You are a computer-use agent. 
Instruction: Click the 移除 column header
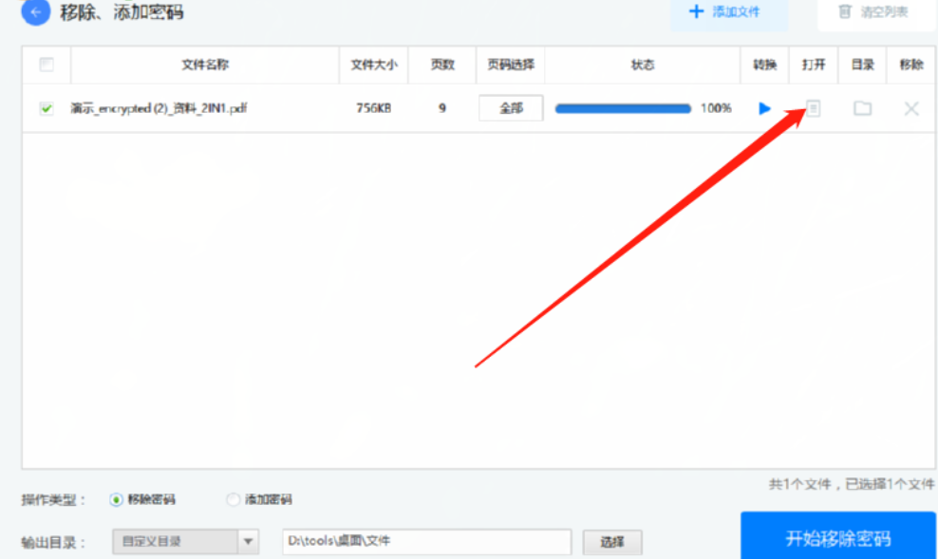pyautogui.click(x=911, y=65)
